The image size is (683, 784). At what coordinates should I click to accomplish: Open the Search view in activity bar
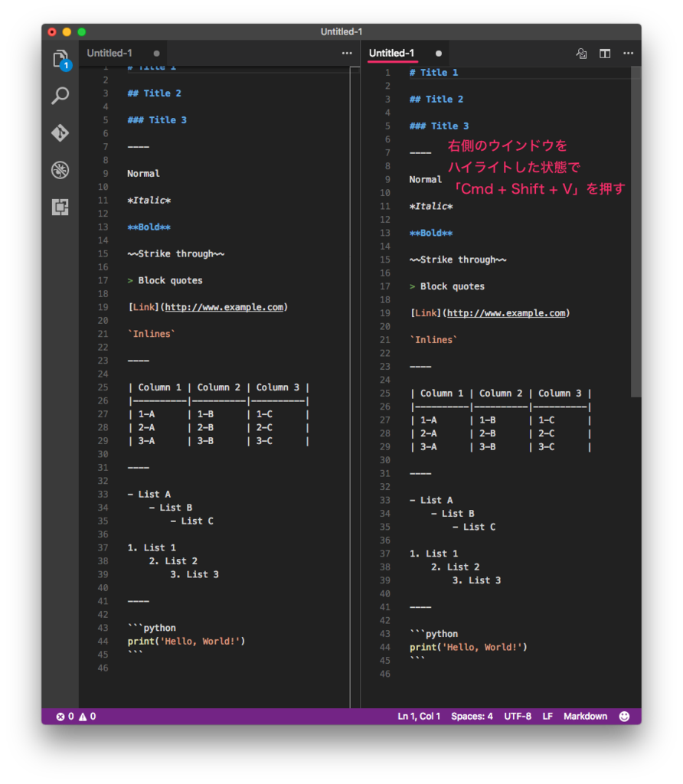(x=60, y=96)
